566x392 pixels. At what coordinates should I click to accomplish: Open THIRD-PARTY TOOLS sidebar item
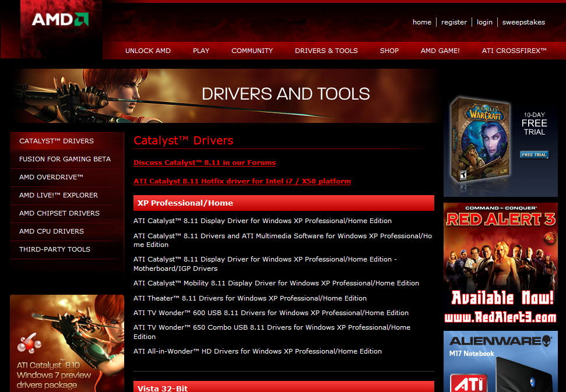pyautogui.click(x=67, y=249)
